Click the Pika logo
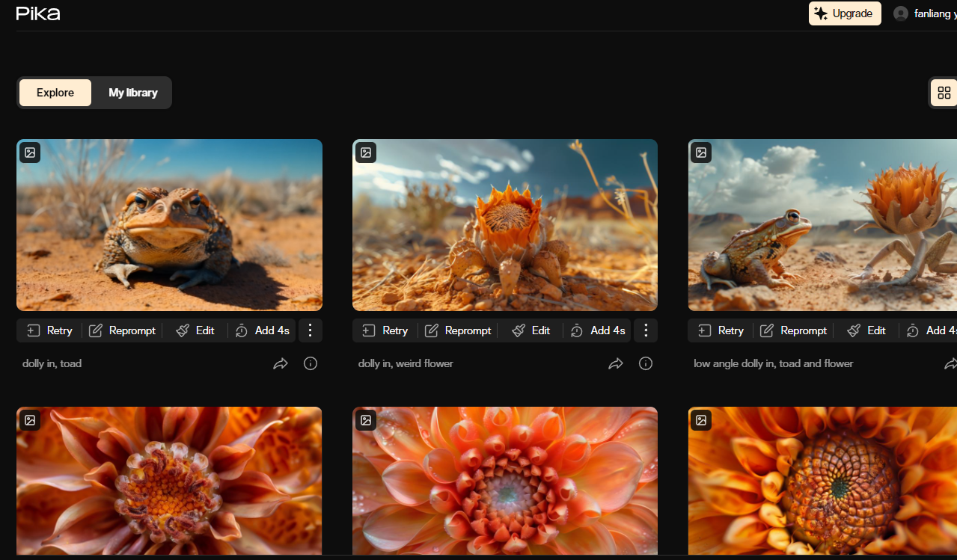The image size is (957, 560). coord(38,13)
